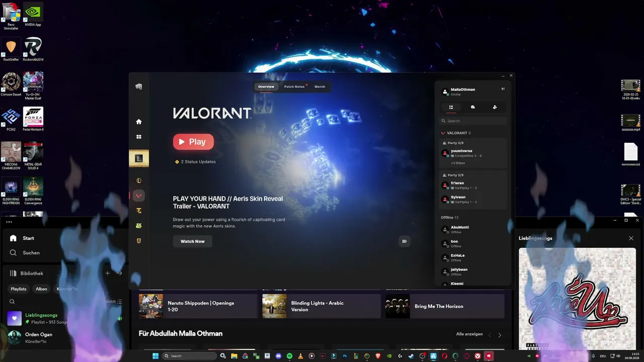Select Forza Horizon 6 desktop shortcut
The height and width of the screenshot is (362, 644).
coord(33,119)
